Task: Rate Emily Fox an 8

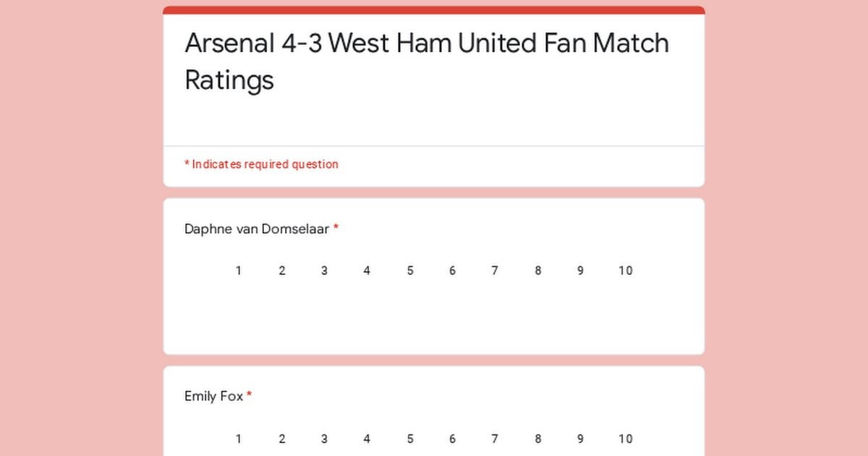Action: pyautogui.click(x=537, y=439)
